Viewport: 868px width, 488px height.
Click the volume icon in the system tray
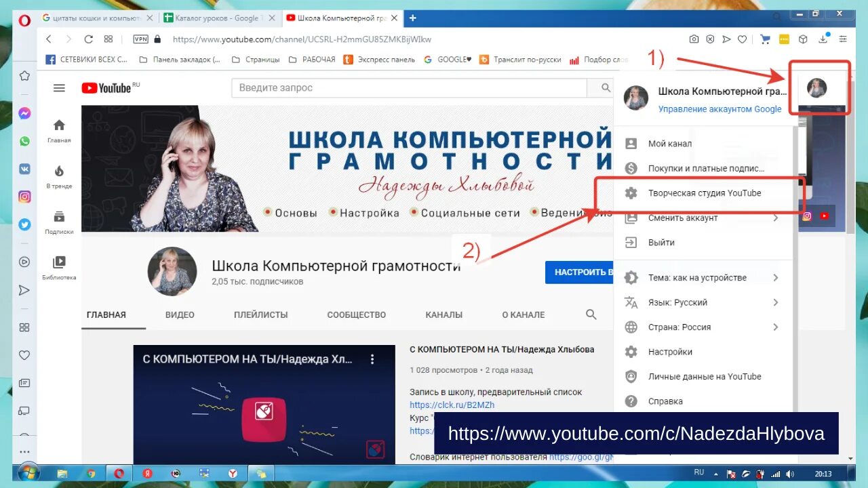coord(789,473)
